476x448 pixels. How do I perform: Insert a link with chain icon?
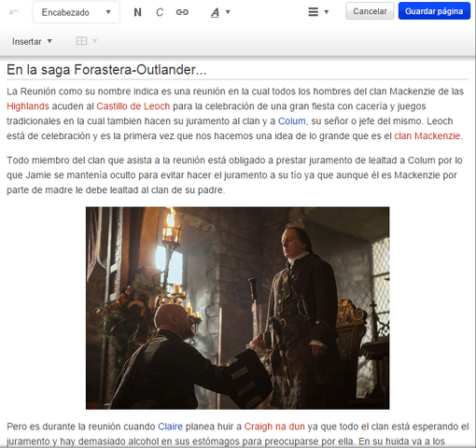[182, 12]
